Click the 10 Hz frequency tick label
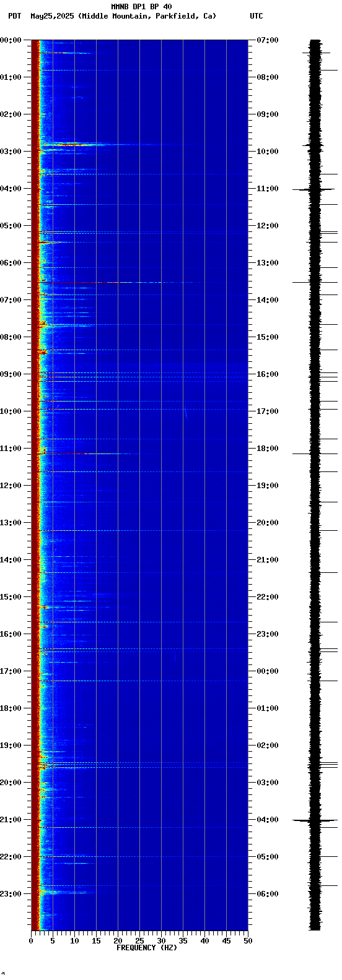Viewport: 342px width, 980px height. tap(74, 941)
